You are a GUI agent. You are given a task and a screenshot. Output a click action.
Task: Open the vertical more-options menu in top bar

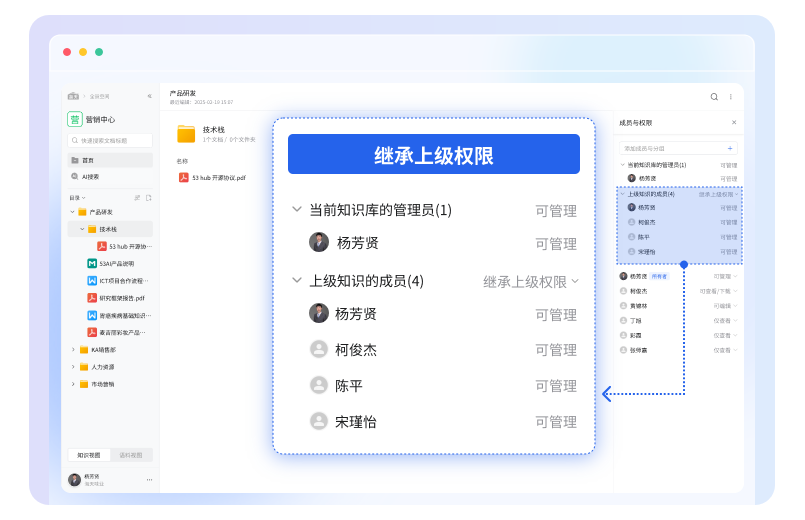(731, 97)
